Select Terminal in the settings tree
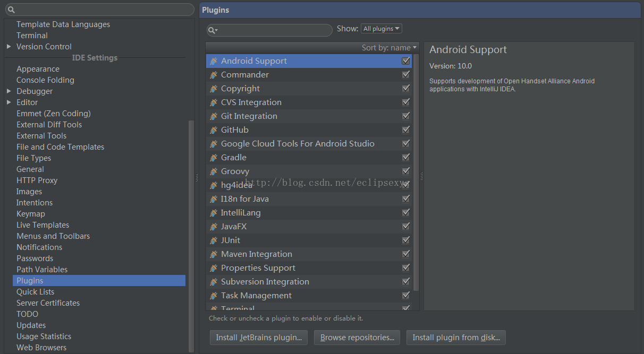Screen dimensions: 644x354 [32, 36]
